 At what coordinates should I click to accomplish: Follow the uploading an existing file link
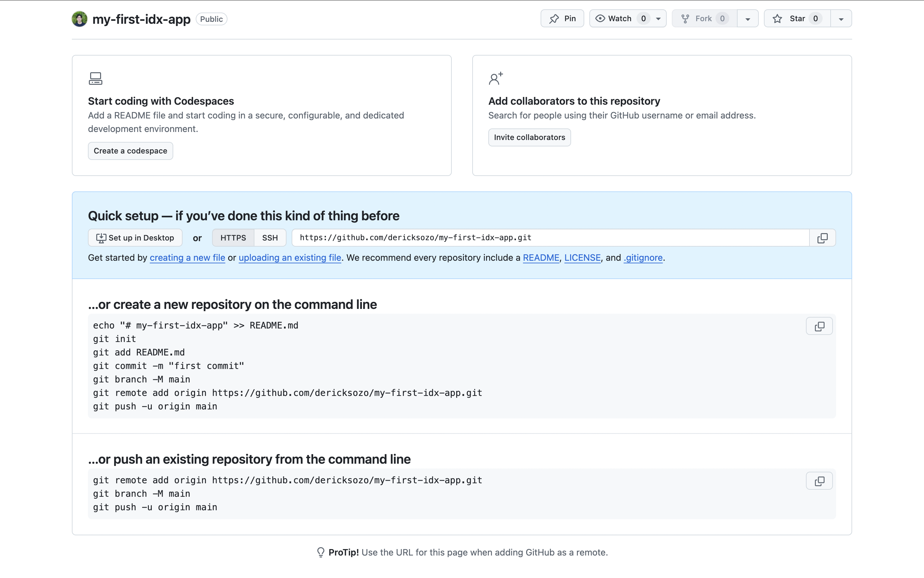pos(290,258)
